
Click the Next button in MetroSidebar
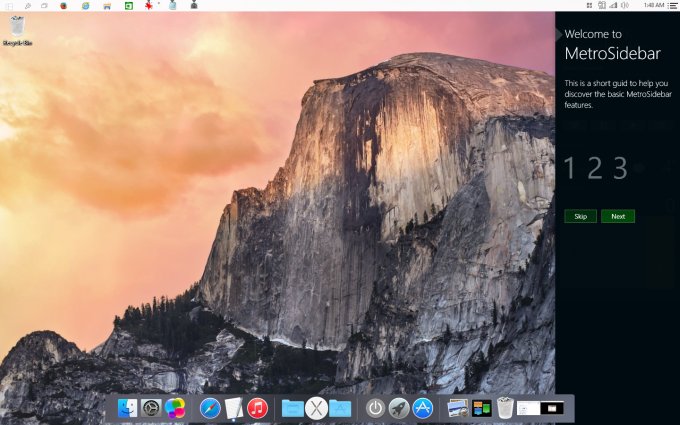tap(618, 216)
